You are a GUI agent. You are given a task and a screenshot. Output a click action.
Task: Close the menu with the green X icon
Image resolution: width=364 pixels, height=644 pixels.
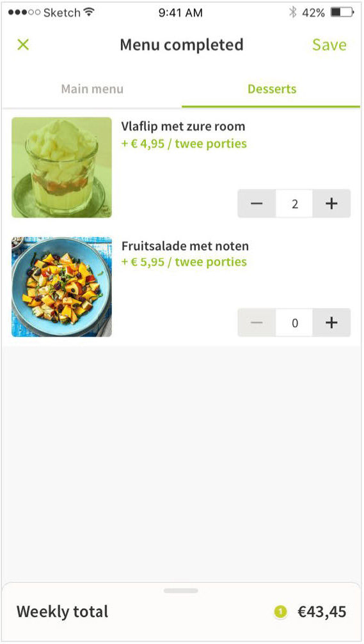coord(24,44)
